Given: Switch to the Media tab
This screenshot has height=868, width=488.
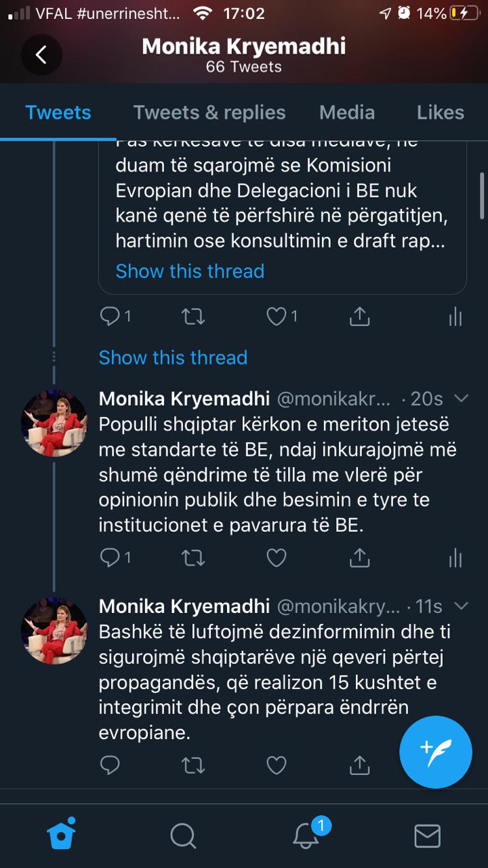Looking at the screenshot, I should click(x=347, y=113).
